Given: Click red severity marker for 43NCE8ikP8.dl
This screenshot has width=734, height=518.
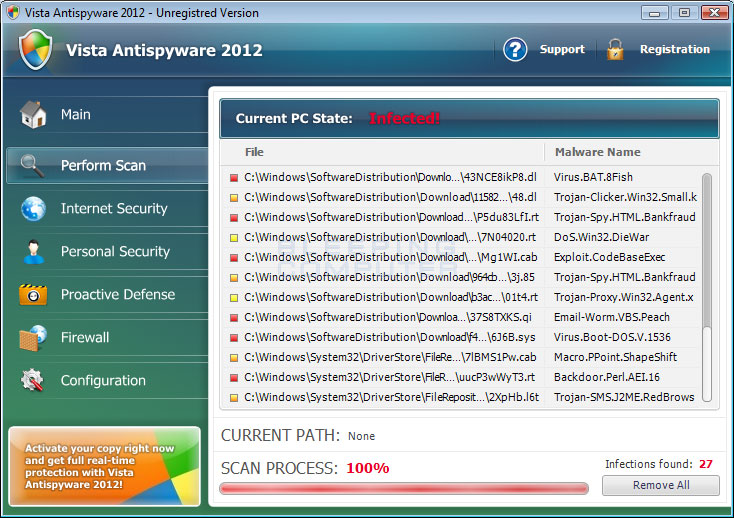Looking at the screenshot, I should coord(234,178).
